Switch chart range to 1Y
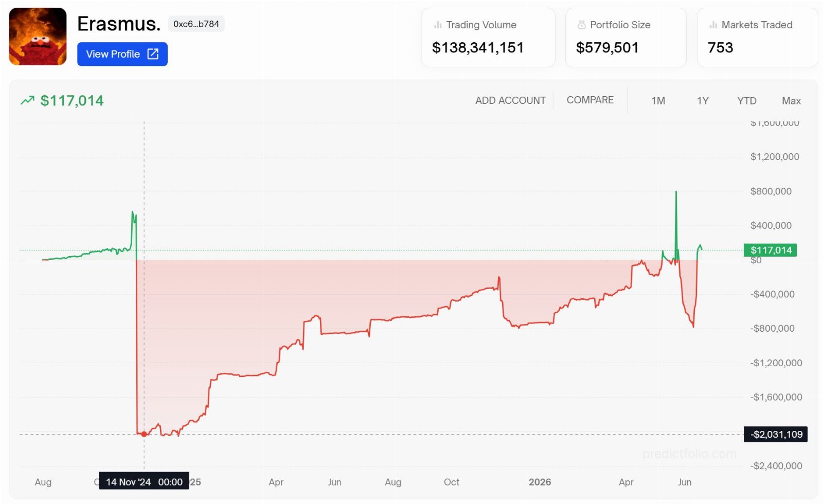 [703, 101]
